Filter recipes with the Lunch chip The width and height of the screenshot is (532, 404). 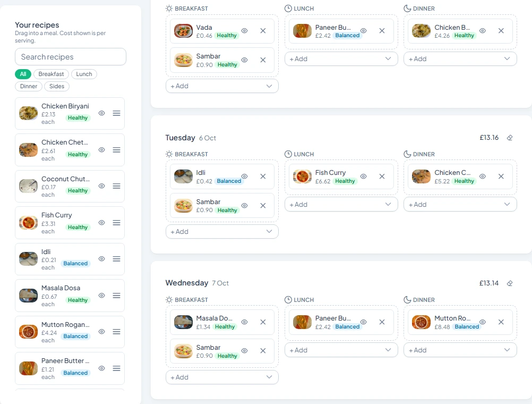[84, 74]
